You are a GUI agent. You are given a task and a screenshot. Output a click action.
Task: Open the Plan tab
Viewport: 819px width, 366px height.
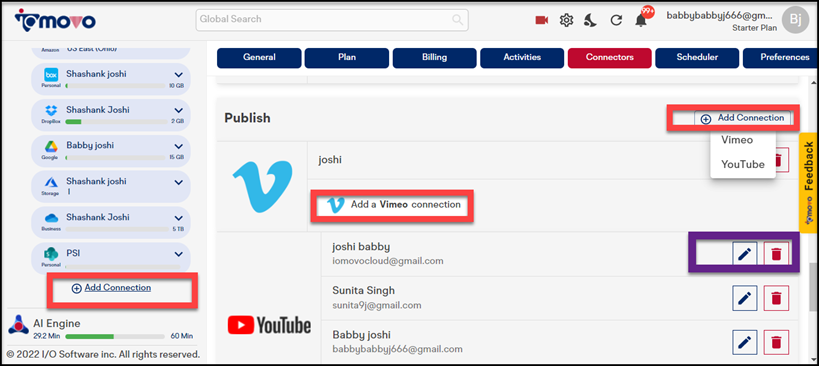(347, 57)
